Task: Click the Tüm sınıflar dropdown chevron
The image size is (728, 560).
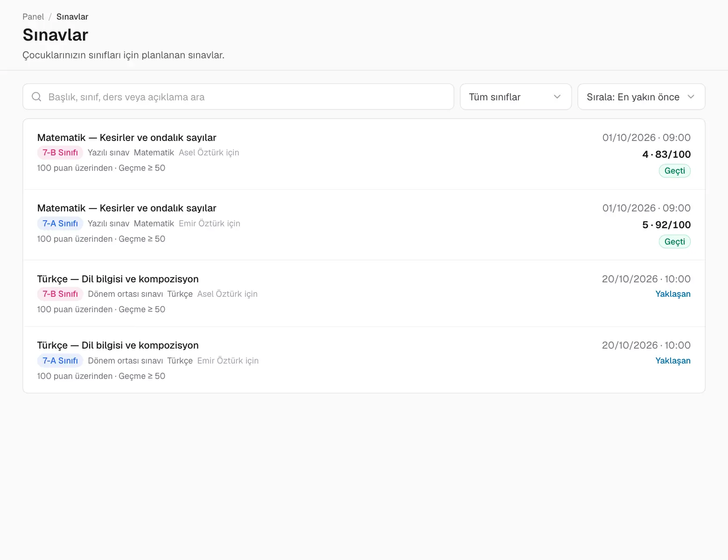Action: pos(557,97)
